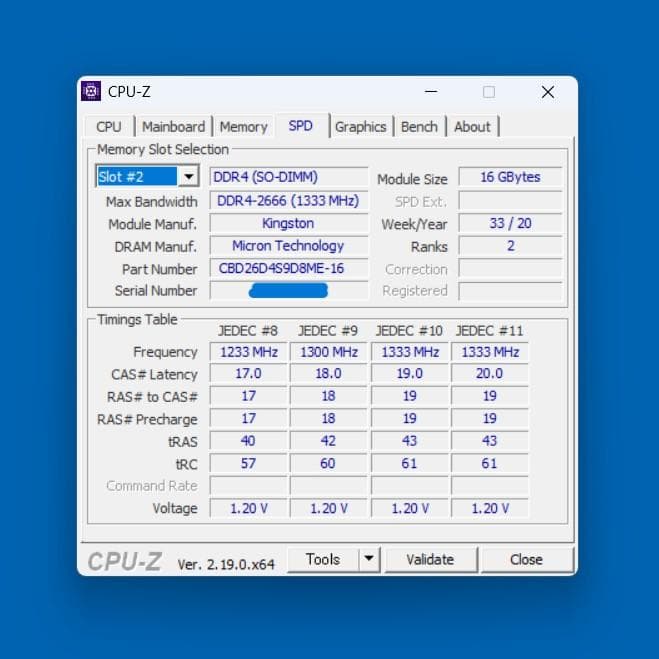This screenshot has height=659, width=659.
Task: Click the 33 / 20 Week/Year value
Action: tap(510, 223)
